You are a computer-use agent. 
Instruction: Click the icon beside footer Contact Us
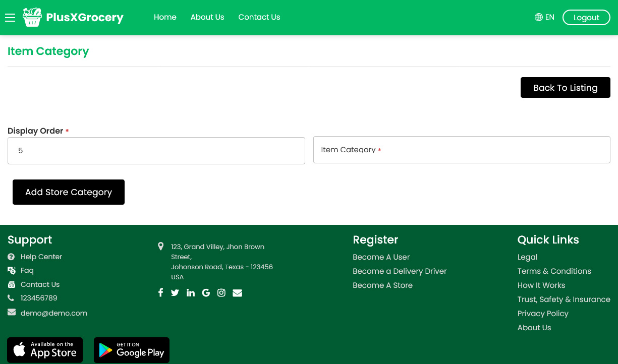pyautogui.click(x=11, y=284)
